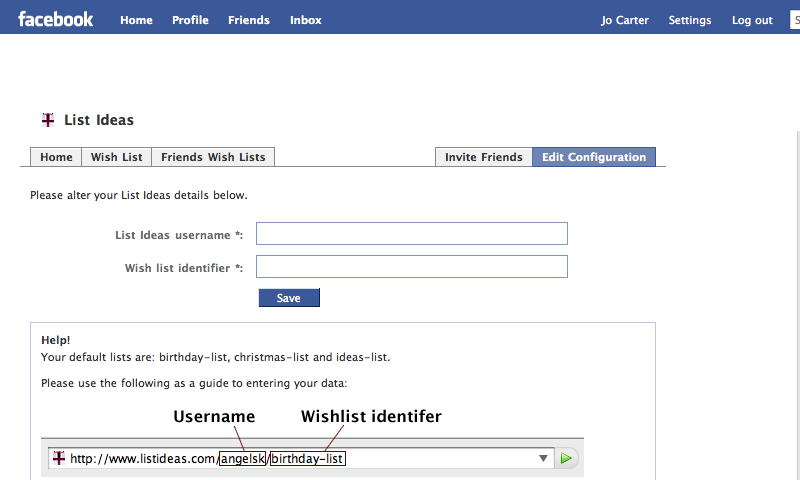Focus the List Ideas username field

click(x=412, y=234)
